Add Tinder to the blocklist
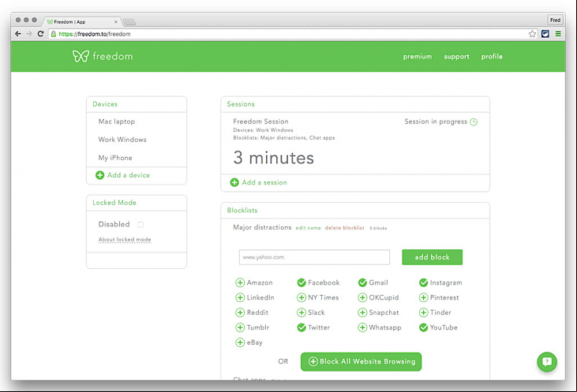The image size is (577, 392). [x=424, y=312]
